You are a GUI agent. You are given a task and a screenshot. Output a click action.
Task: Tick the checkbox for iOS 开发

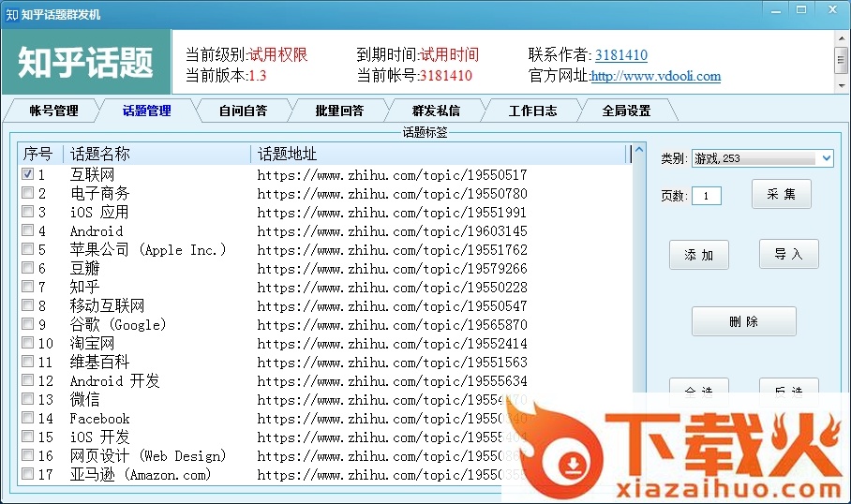click(x=28, y=437)
